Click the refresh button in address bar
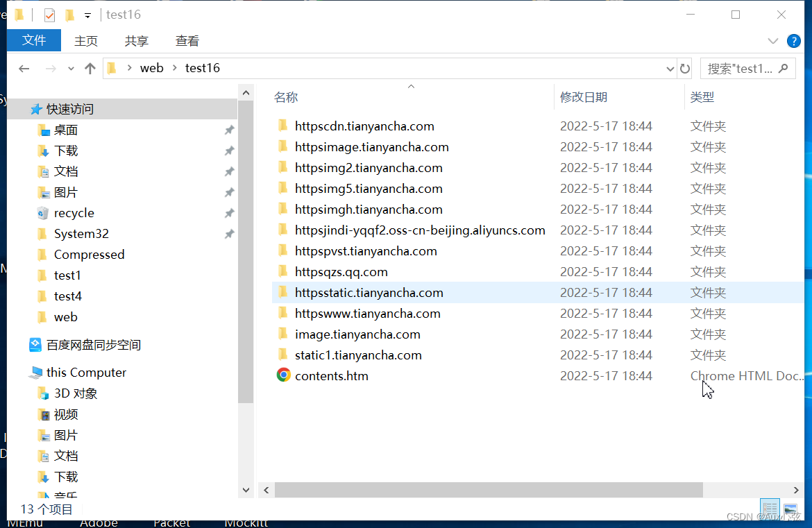812x528 pixels. [684, 68]
